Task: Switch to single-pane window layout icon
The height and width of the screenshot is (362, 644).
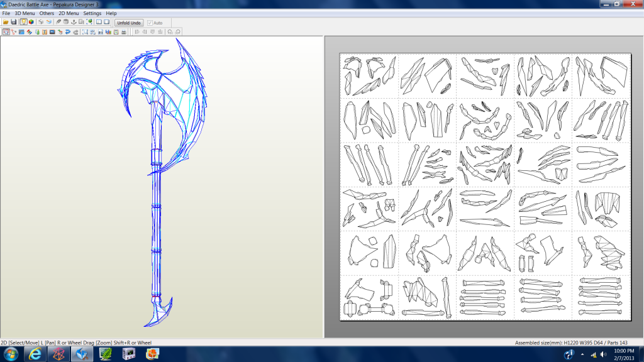Action: click(x=107, y=22)
